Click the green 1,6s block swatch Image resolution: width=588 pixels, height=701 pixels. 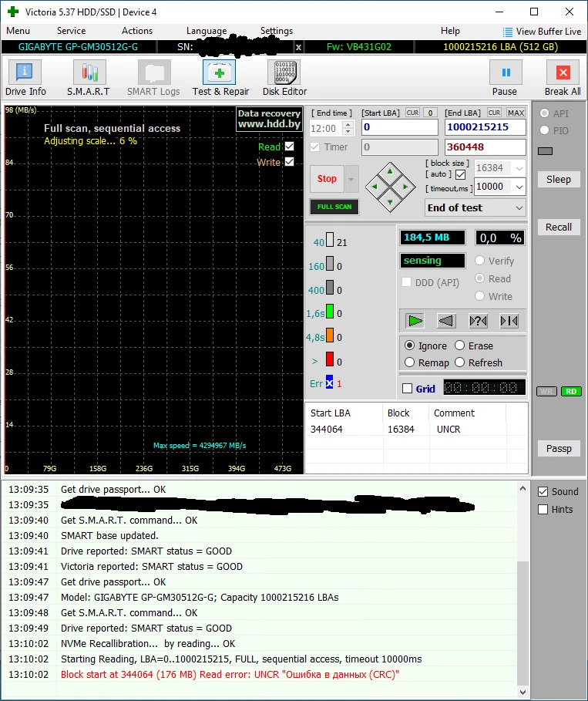[330, 311]
